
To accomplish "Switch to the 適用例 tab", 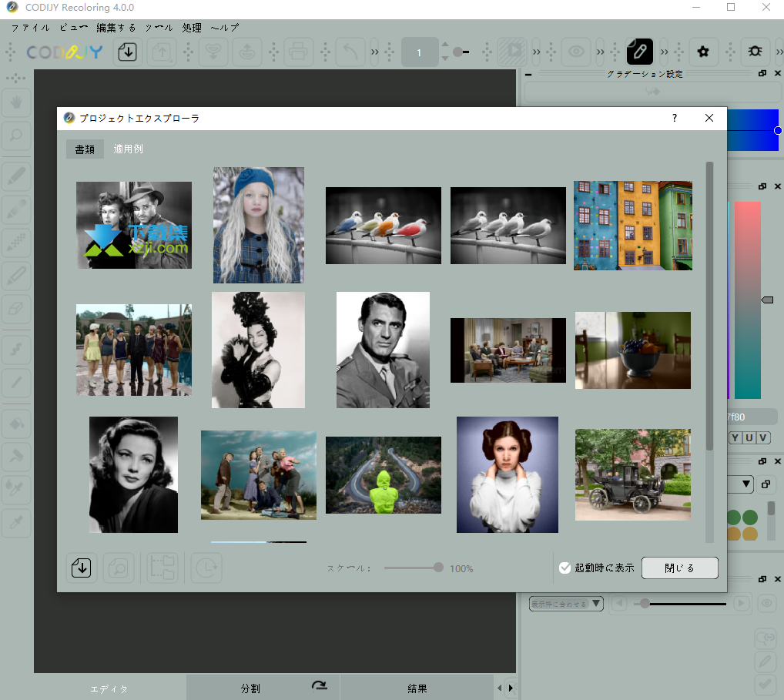I will click(128, 149).
